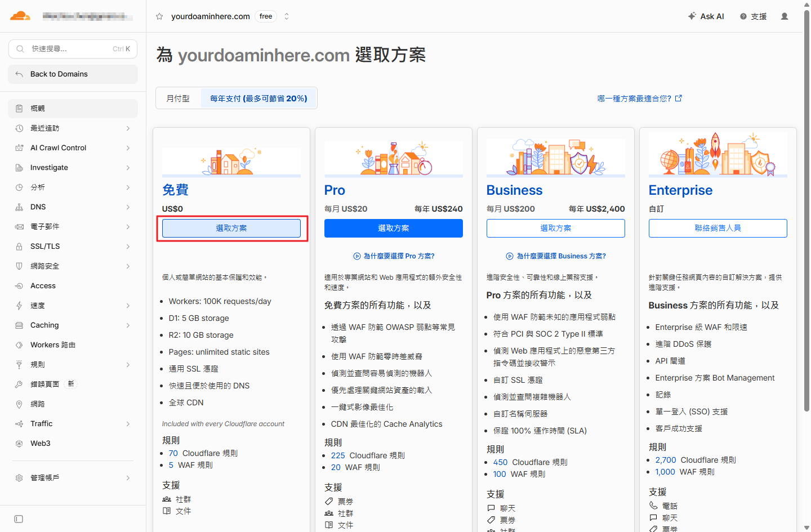Click 70 Cloudflare 規則 in free plan
The image size is (811, 532).
203,453
